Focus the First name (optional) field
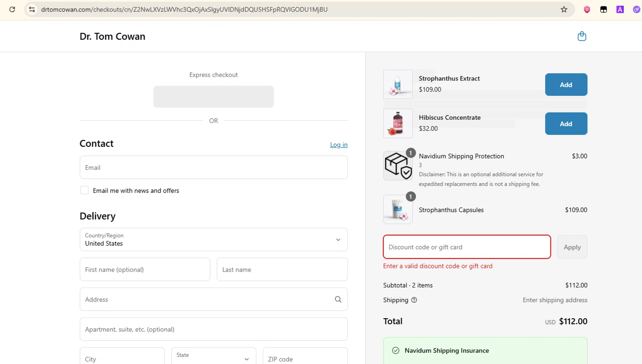This screenshot has width=642, height=364. pos(145,269)
